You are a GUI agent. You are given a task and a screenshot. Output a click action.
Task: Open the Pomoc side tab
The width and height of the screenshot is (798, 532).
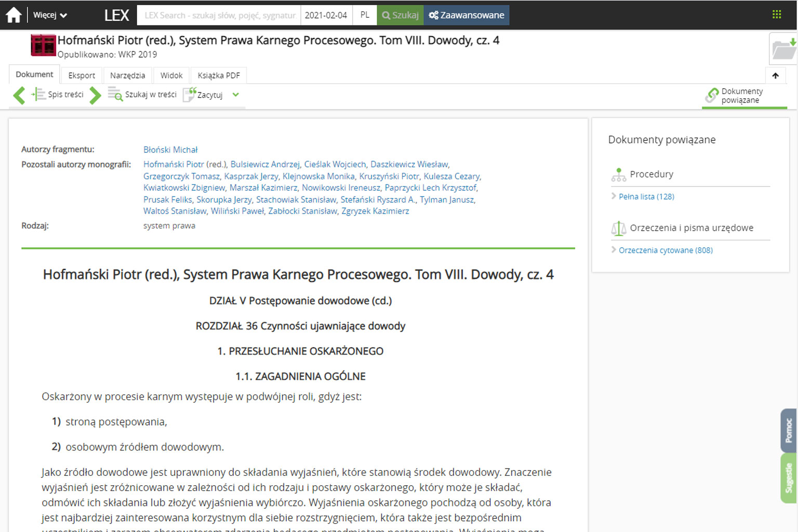[x=789, y=430]
